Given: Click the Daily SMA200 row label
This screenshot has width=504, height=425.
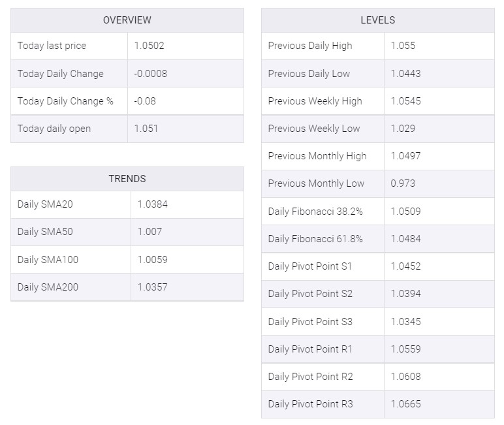Looking at the screenshot, I should (48, 287).
